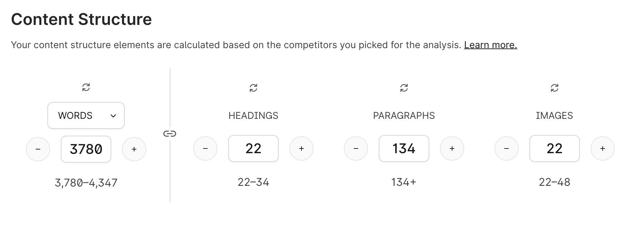Click the Content Structure heading

(81, 20)
